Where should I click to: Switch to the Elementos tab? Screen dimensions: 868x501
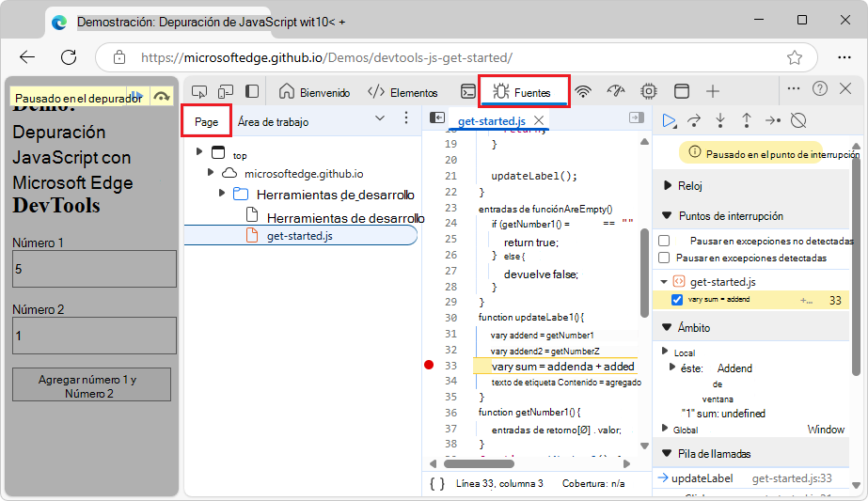click(403, 92)
